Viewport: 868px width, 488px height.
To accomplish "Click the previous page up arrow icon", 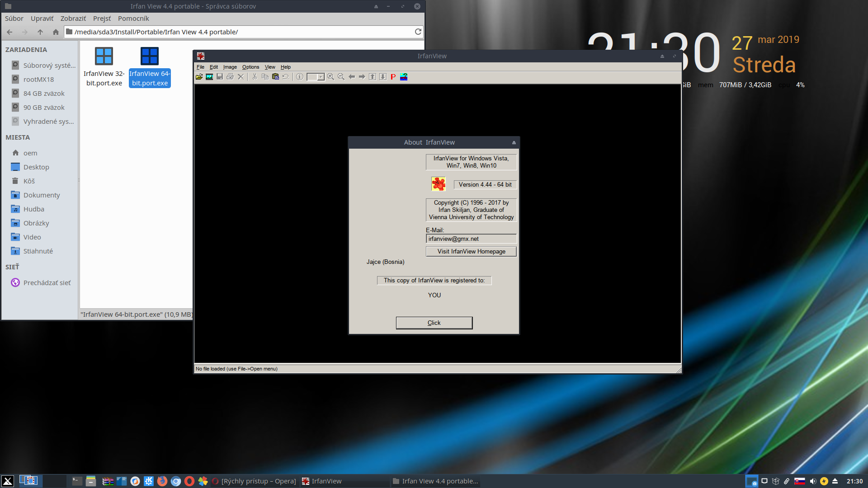I will coord(373,77).
